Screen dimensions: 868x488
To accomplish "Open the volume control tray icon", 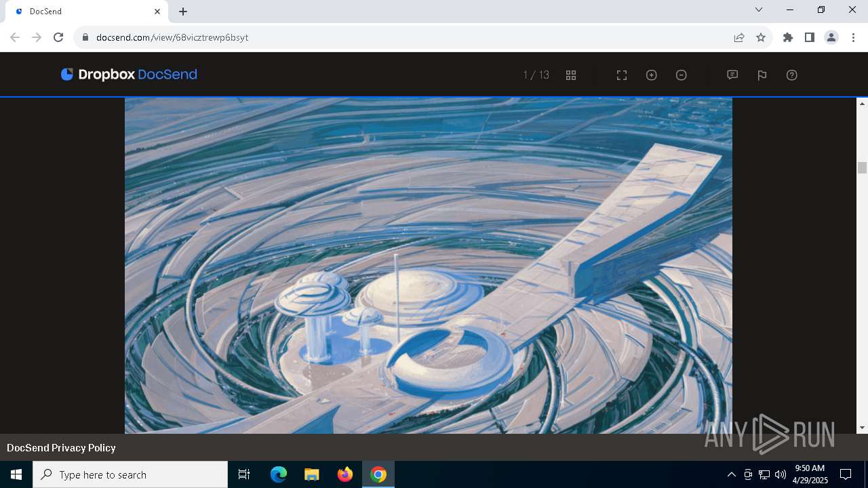I will 781,474.
